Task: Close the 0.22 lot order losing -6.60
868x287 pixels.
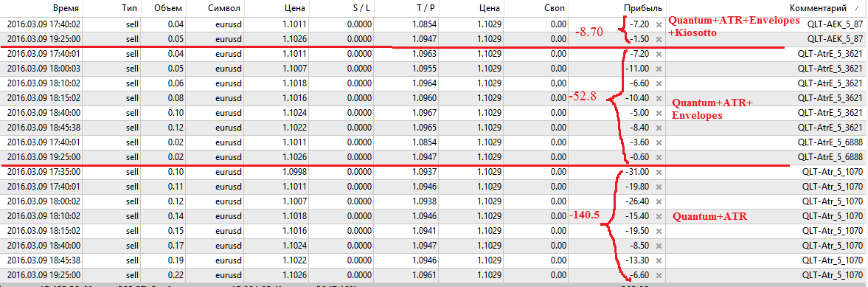Action: click(x=659, y=274)
